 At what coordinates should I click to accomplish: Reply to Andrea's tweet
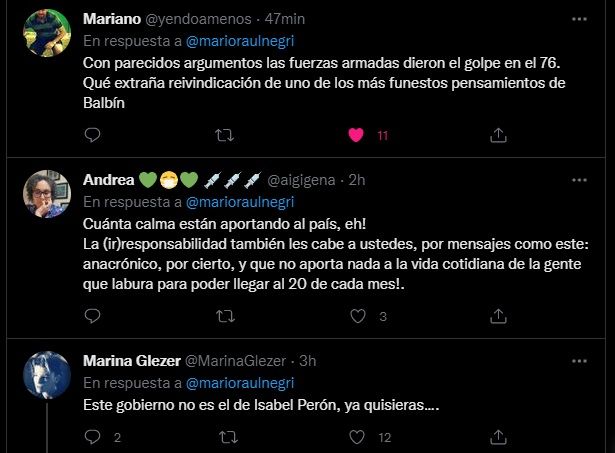tap(93, 316)
